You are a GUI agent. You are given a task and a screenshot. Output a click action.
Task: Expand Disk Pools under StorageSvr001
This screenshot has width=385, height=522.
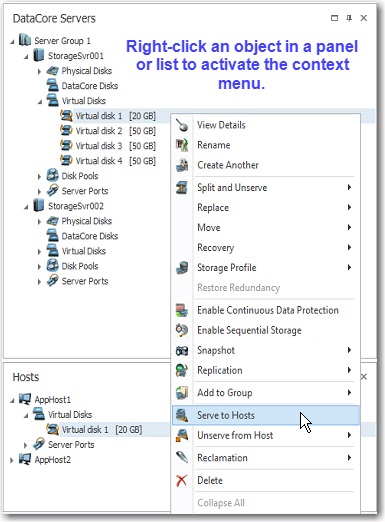click(x=39, y=176)
